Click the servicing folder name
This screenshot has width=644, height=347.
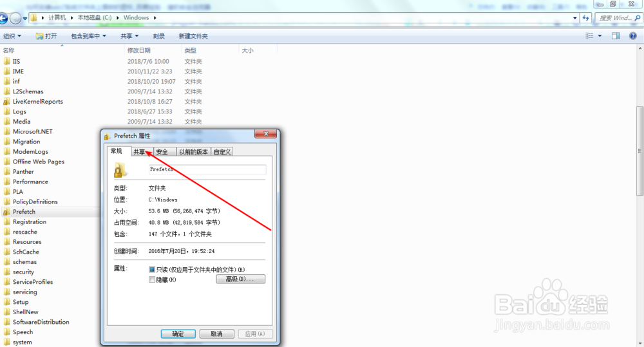pos(24,292)
